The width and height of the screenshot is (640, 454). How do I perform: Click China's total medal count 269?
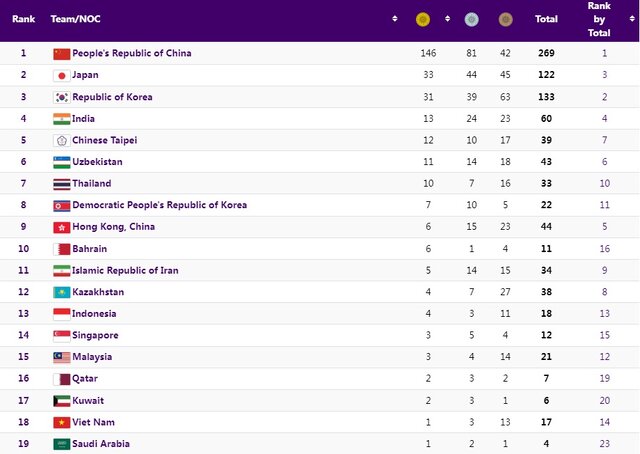(546, 53)
